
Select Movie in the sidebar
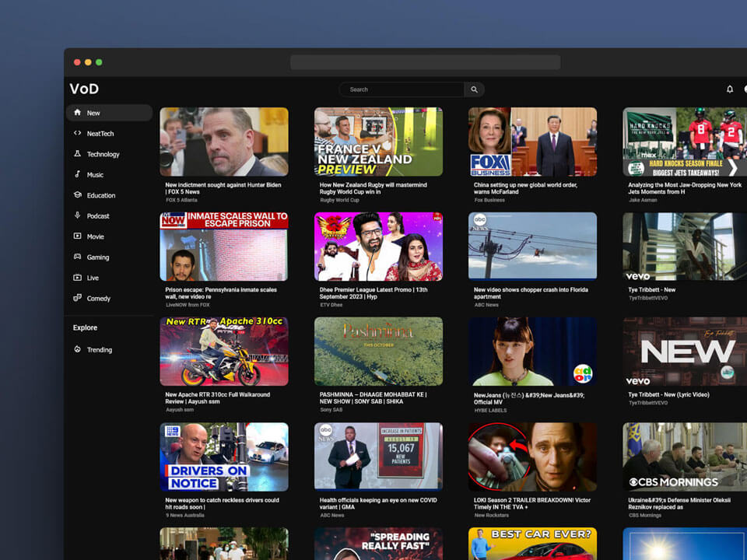[95, 236]
